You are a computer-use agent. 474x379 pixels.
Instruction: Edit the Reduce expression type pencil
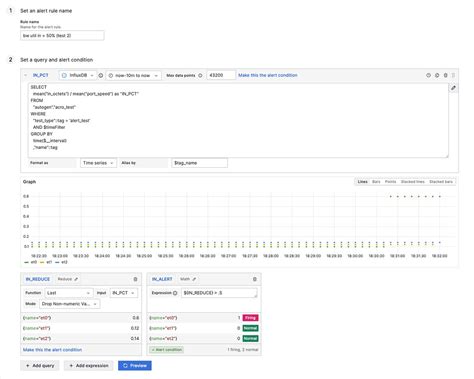(76, 279)
